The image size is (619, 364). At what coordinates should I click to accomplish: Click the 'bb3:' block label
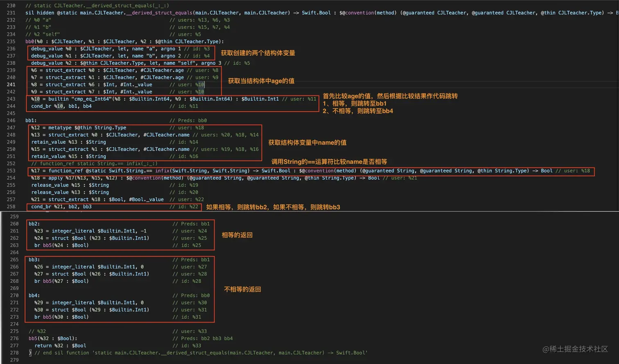point(34,260)
